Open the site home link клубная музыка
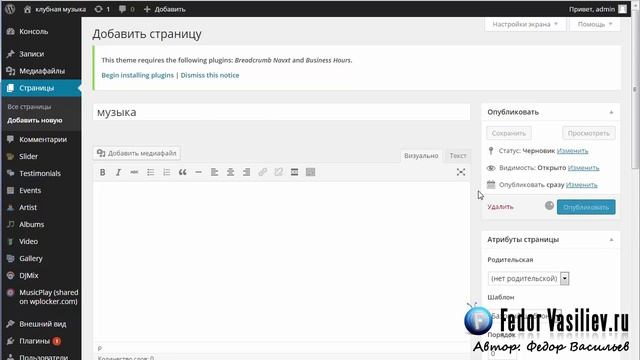Image resolution: width=640 pixels, height=360 pixels. point(55,9)
